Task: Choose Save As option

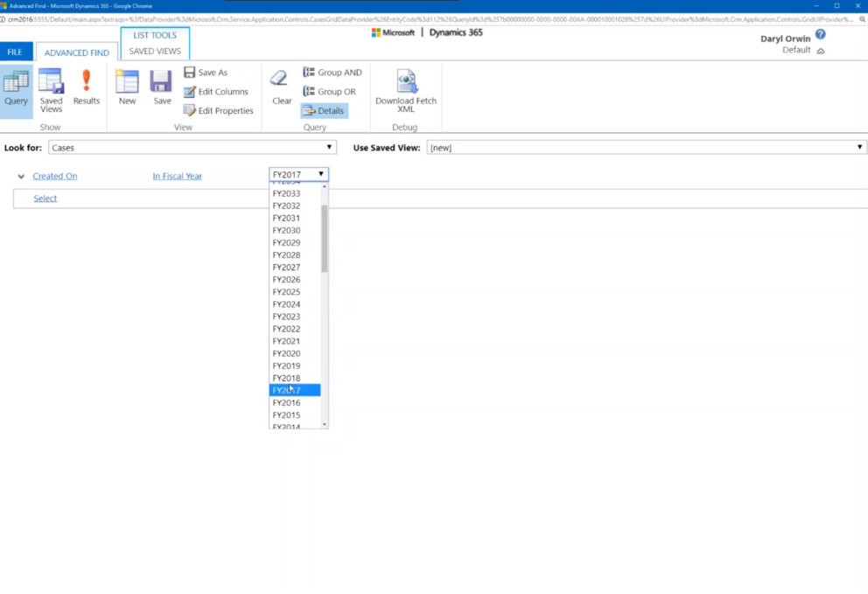Action: click(206, 73)
